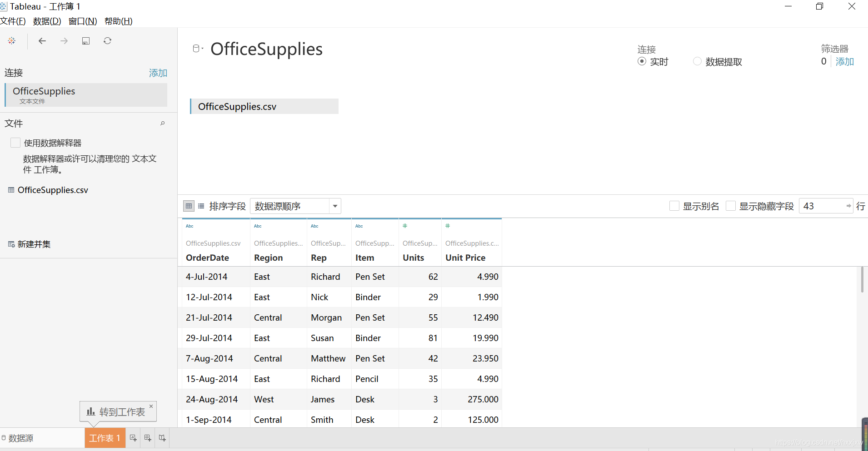Open the 文件(F) menu
868x451 pixels.
click(x=13, y=21)
